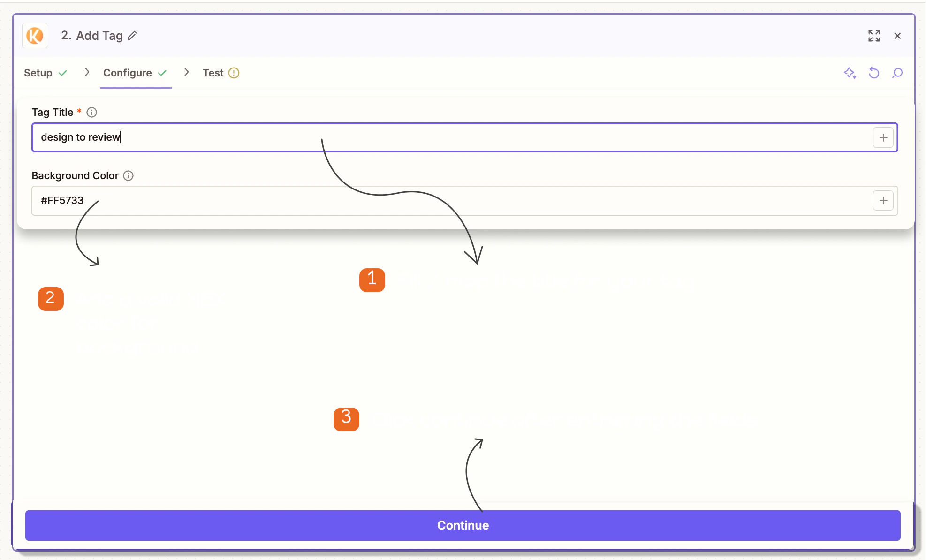926x560 pixels.
Task: Click the Continue button
Action: click(x=463, y=525)
